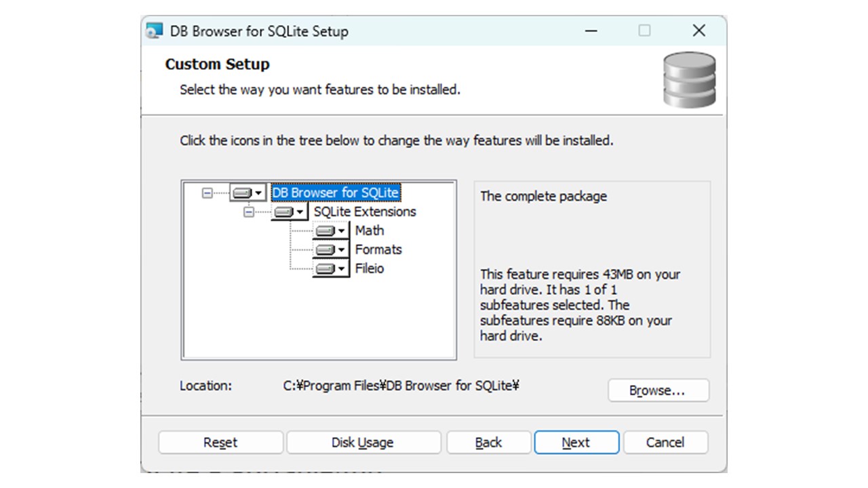Screen dimensions: 868x488
Task: Open the Fileio feature dropdown arrow
Action: point(342,268)
